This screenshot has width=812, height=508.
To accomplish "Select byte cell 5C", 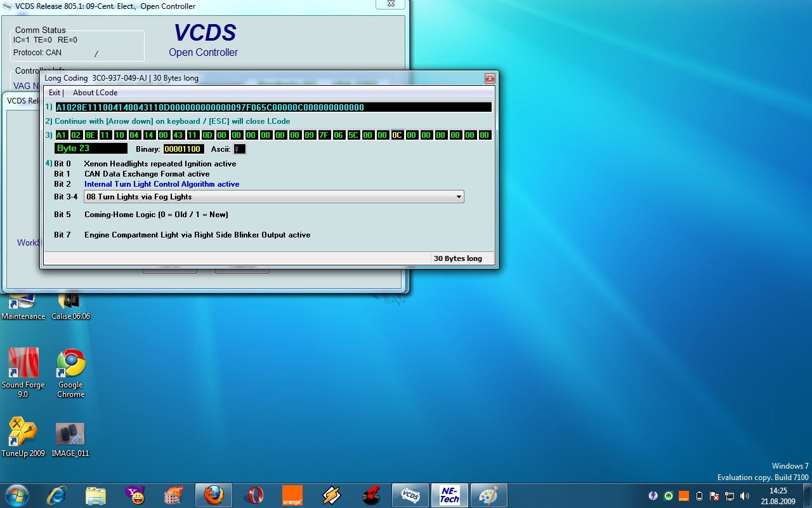I will [353, 135].
